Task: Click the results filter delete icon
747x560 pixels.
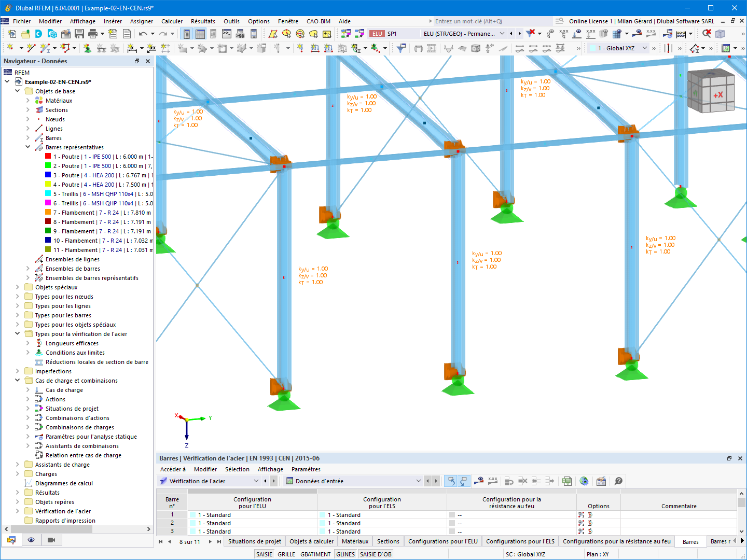Action: [x=530, y=34]
